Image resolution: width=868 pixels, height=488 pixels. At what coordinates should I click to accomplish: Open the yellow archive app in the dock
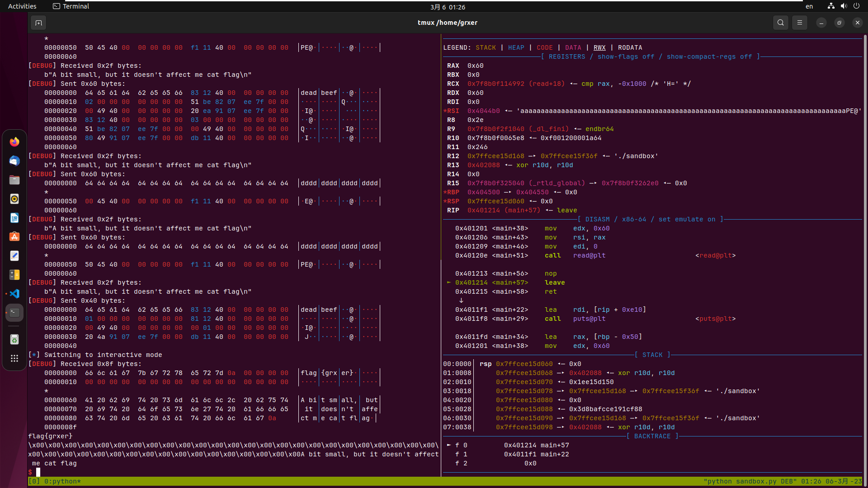pos(14,275)
